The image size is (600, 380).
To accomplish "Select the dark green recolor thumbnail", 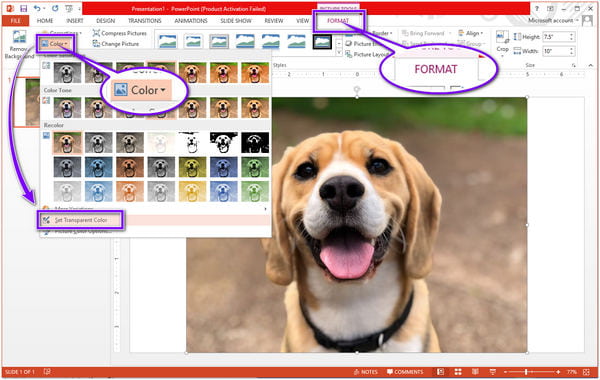I will click(255, 167).
